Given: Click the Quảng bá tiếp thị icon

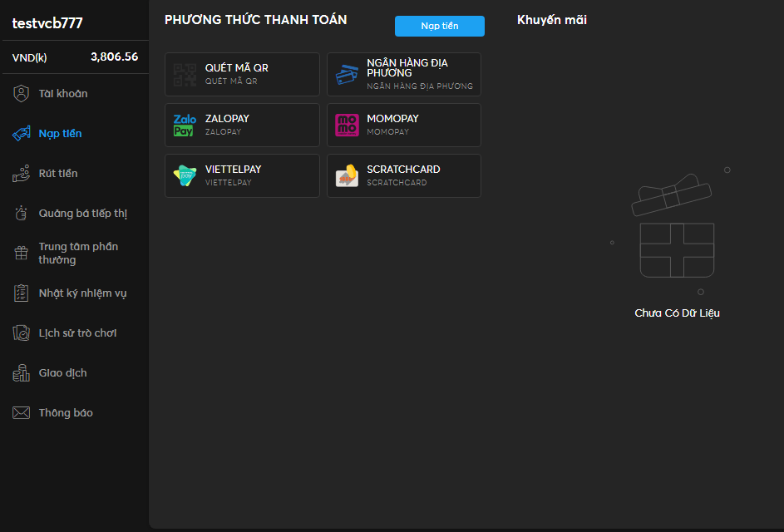Looking at the screenshot, I should pyautogui.click(x=21, y=213).
